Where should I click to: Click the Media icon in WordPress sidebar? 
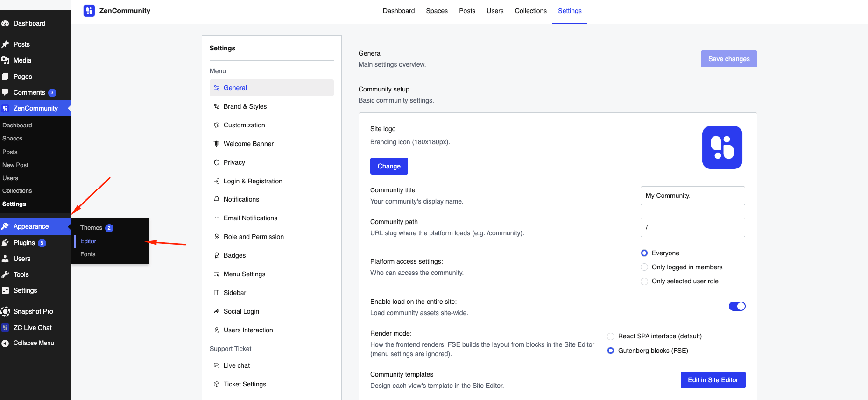click(5, 60)
